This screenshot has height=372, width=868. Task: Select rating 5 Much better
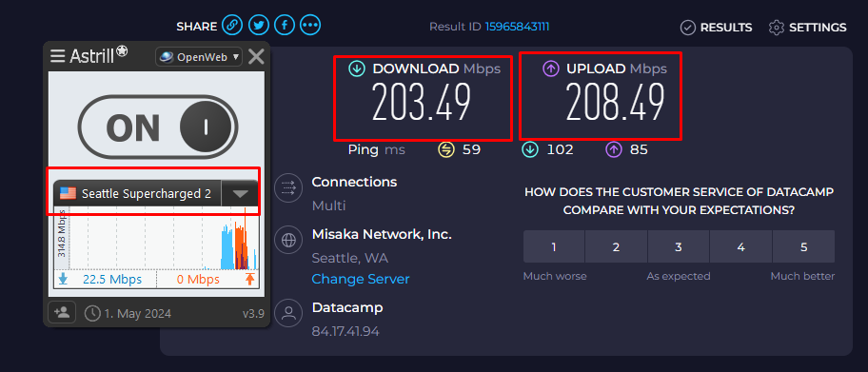coord(804,247)
